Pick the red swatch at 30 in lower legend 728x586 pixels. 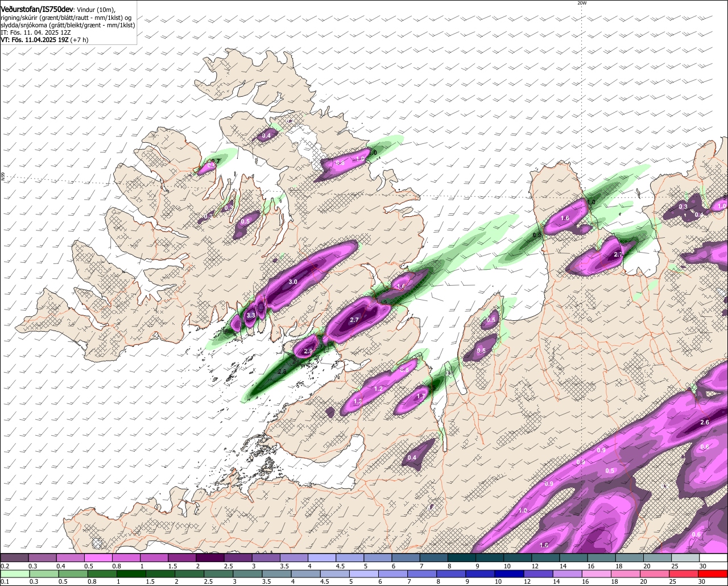(714, 574)
